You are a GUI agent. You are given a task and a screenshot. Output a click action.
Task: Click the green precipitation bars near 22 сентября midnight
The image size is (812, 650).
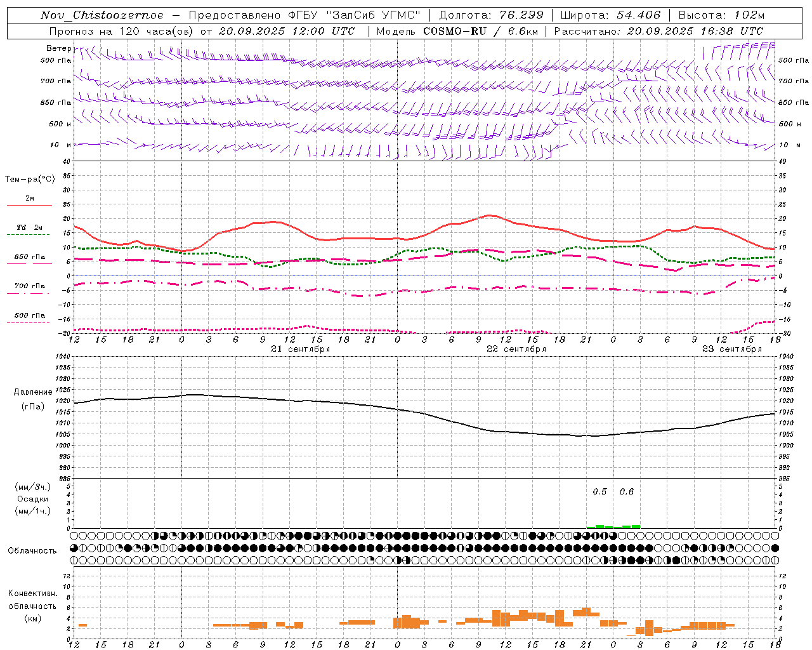tap(613, 526)
